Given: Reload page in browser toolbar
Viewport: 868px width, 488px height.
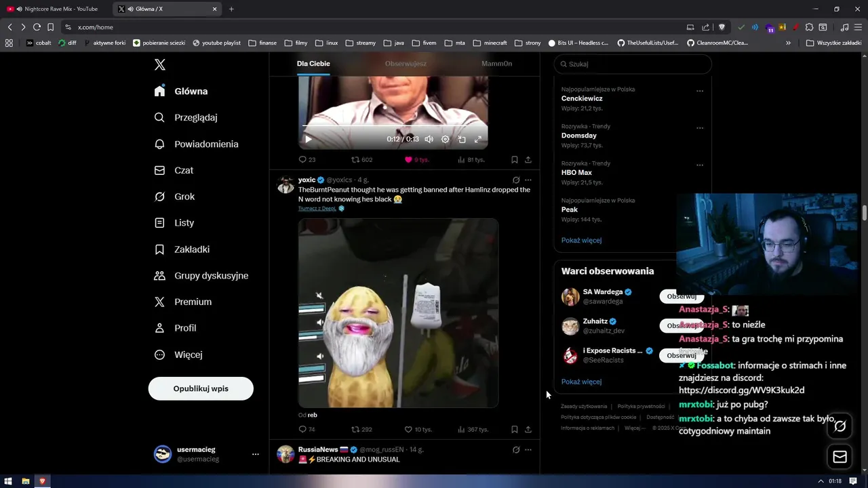Looking at the screenshot, I should (37, 27).
